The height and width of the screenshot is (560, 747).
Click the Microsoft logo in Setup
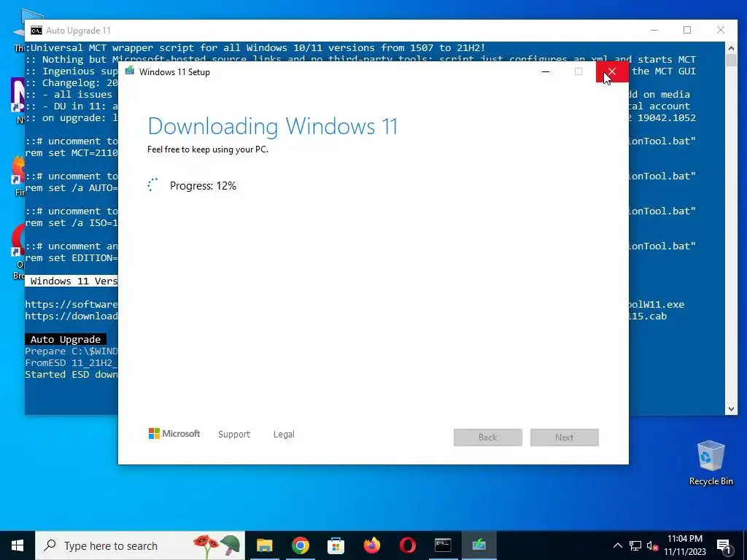[x=174, y=434]
